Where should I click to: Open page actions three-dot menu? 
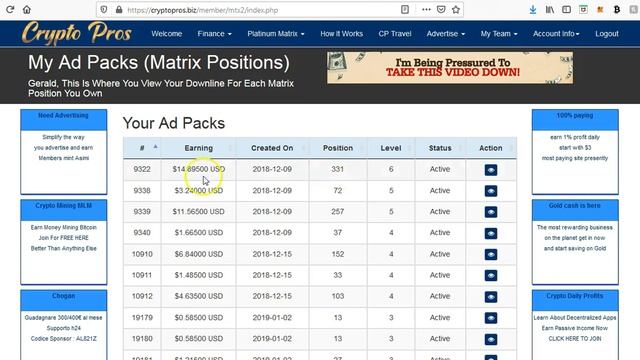coord(426,9)
